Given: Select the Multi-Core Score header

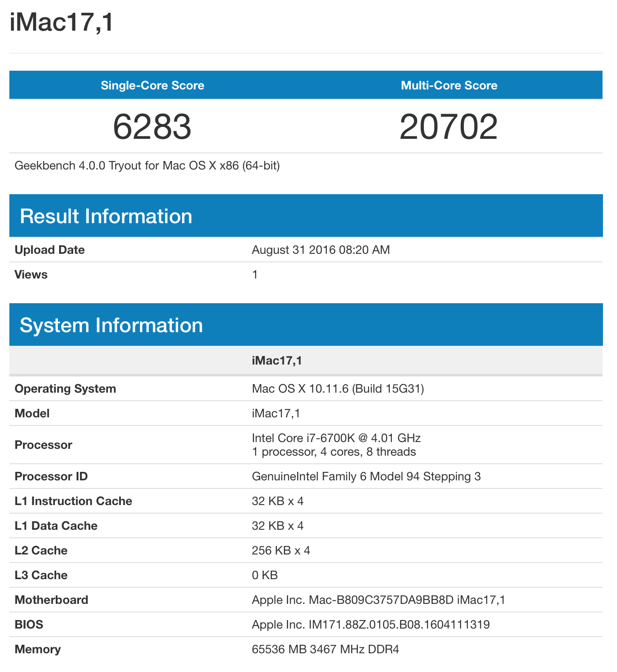Looking at the screenshot, I should [449, 85].
